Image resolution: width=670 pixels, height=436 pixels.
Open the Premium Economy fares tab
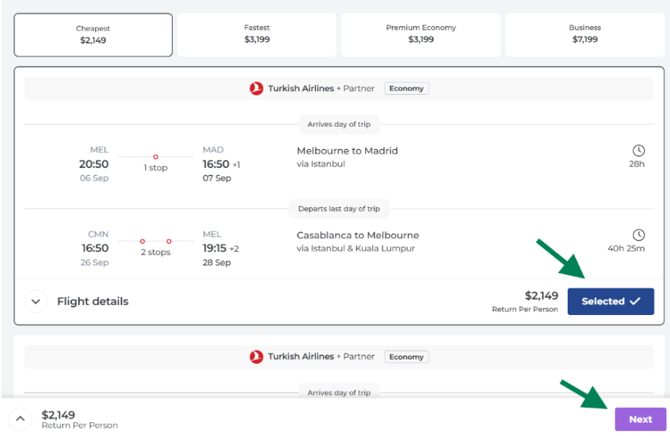click(x=421, y=35)
